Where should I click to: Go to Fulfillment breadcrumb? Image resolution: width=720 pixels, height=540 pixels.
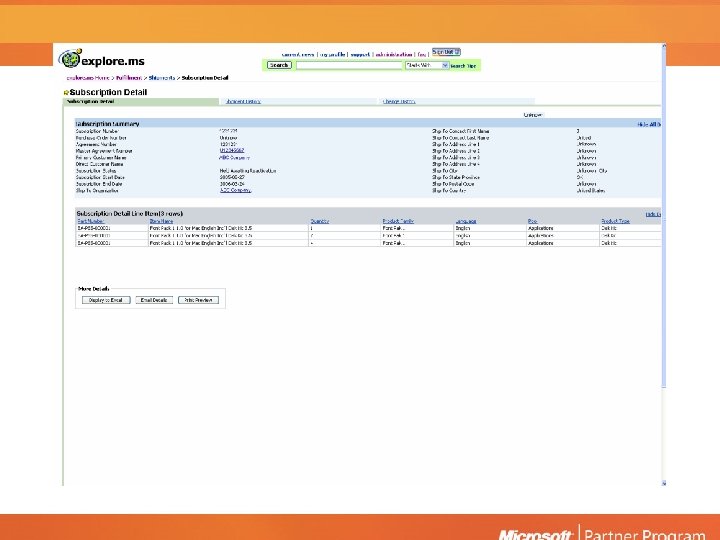[129, 78]
